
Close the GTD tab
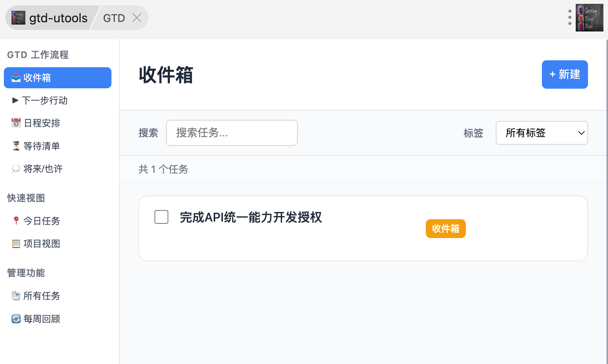tap(137, 18)
